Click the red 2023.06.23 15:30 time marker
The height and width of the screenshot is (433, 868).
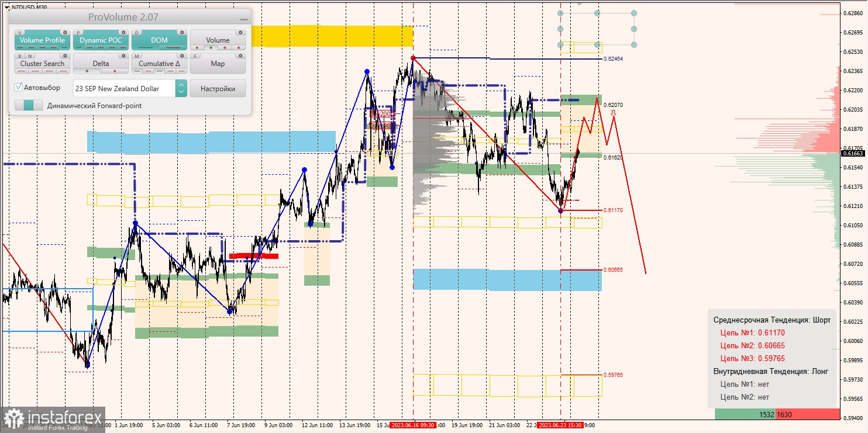point(560,425)
